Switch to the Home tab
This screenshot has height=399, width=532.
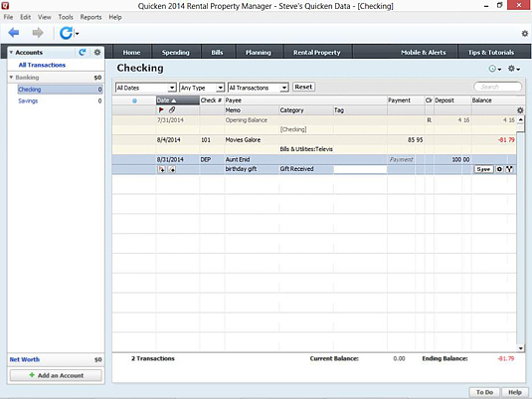click(131, 53)
